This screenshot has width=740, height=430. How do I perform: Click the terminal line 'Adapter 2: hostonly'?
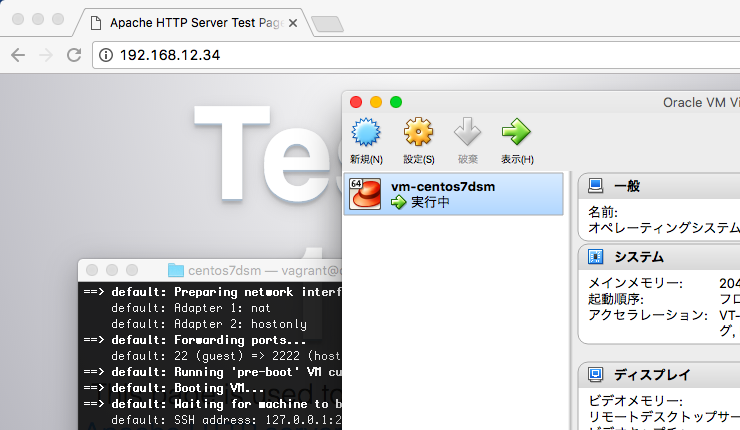click(x=209, y=324)
